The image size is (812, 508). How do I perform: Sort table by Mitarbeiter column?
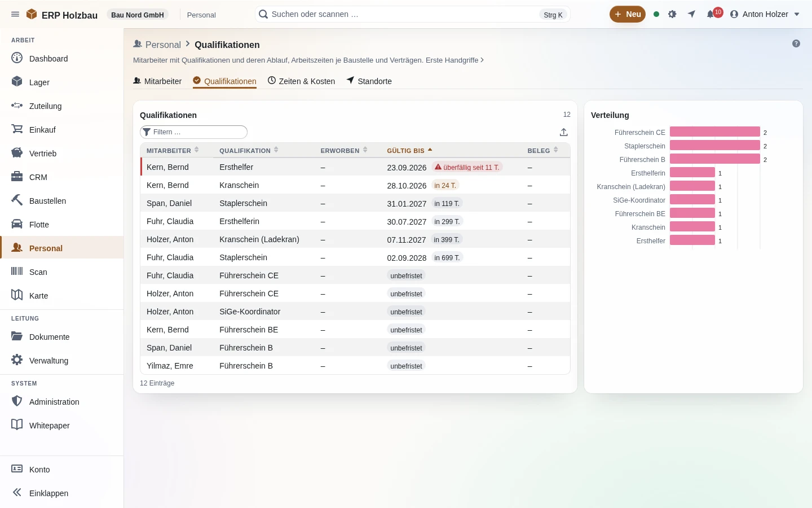pyautogui.click(x=173, y=151)
